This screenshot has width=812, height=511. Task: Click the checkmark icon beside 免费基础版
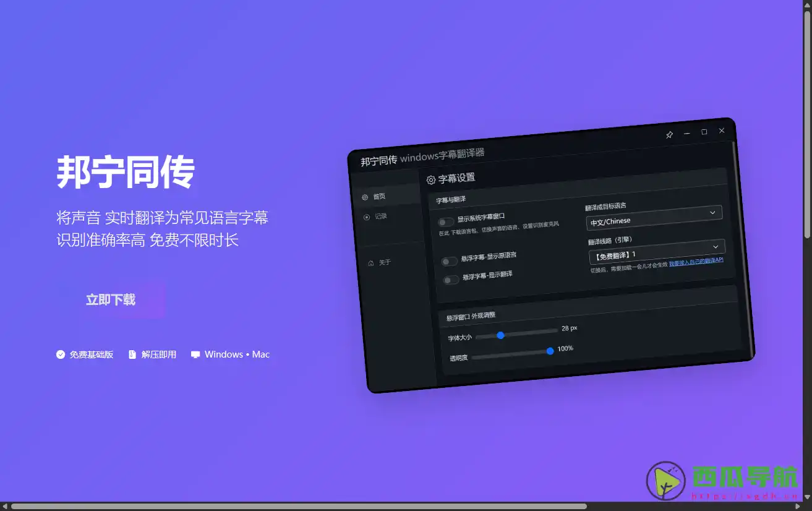pos(60,354)
